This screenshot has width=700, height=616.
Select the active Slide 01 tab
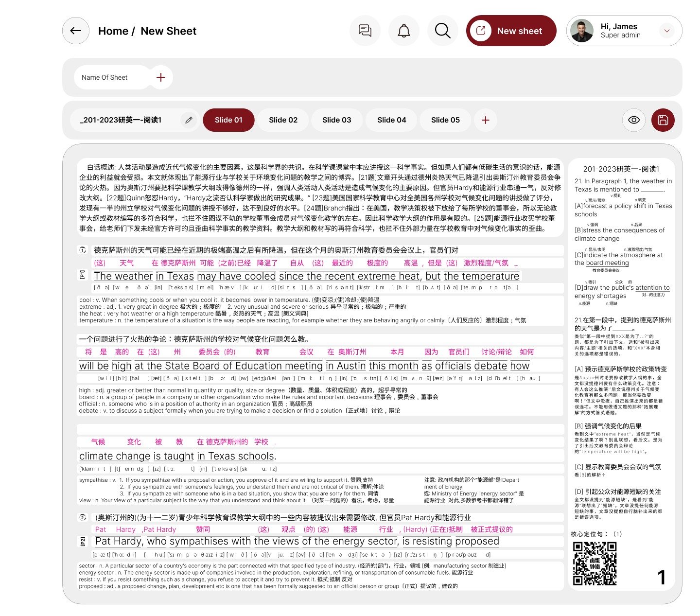click(228, 120)
